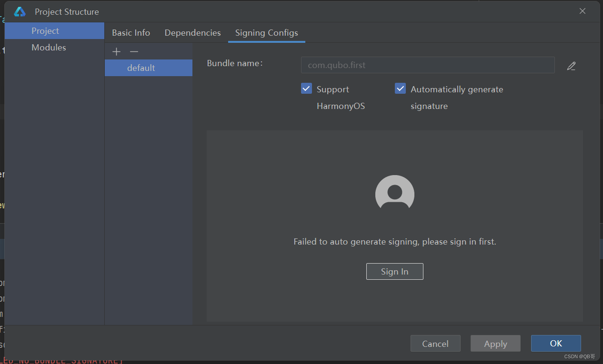603x364 pixels.
Task: Click the Bundle name input field
Action: (427, 65)
